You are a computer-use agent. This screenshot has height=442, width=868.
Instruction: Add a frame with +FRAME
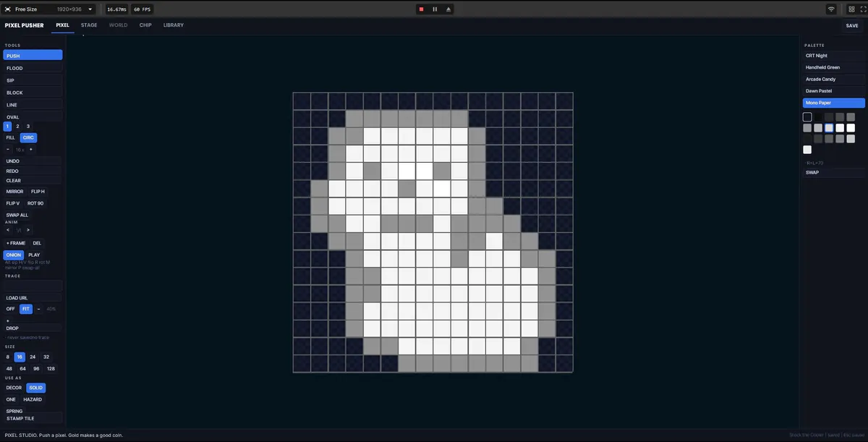point(16,243)
